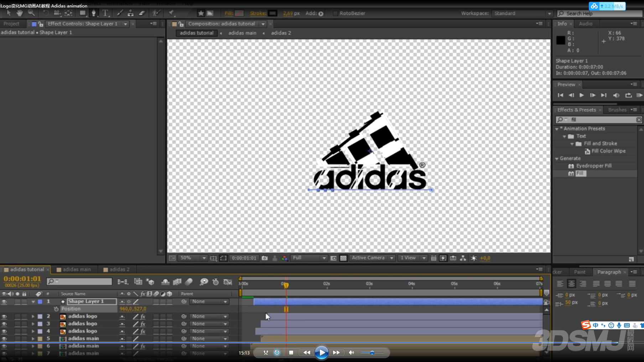The image size is (644, 362).
Task: Open the Workspace Standard dropdown
Action: [522, 13]
